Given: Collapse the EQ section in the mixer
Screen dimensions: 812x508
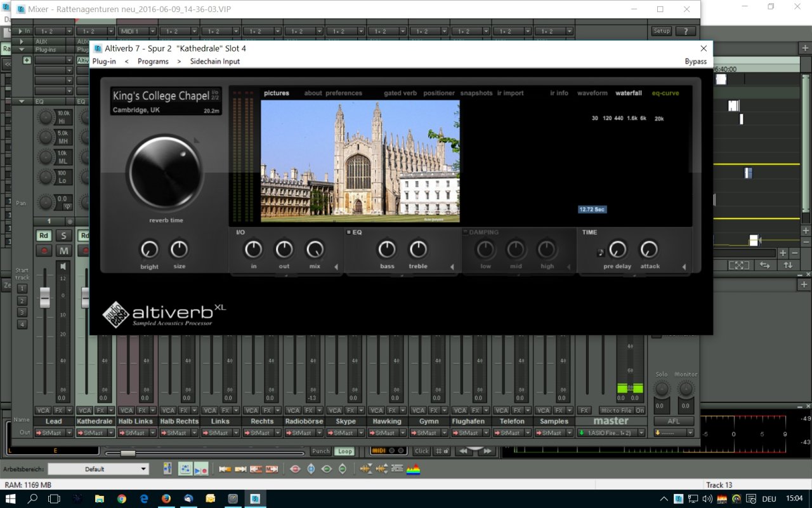Looking at the screenshot, I should 22,101.
